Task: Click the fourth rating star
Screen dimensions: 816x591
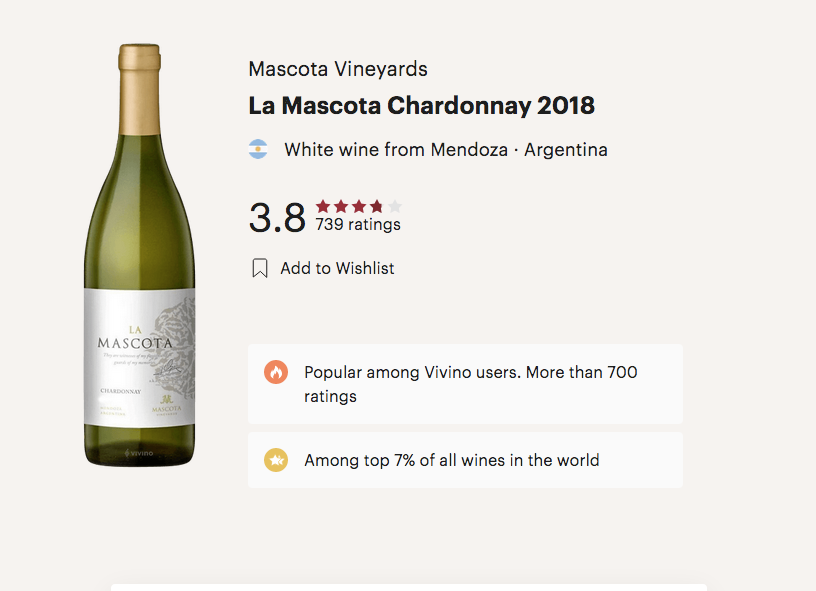Action: 374,204
